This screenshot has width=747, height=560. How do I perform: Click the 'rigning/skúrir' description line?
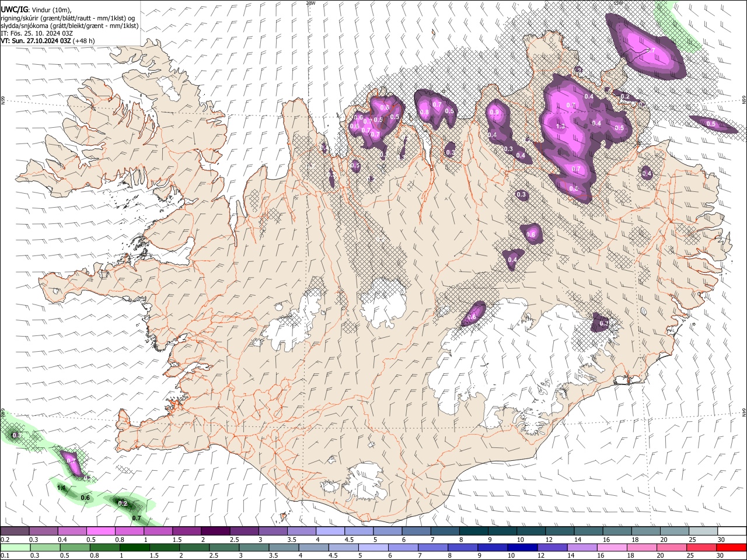(x=68, y=18)
